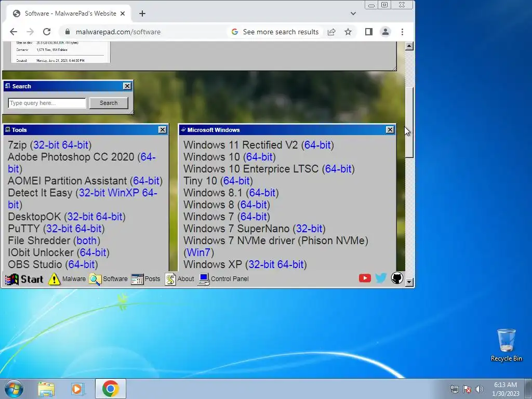Screen dimensions: 532x399
Task: Open Chrome side panel icon
Action: point(369,32)
